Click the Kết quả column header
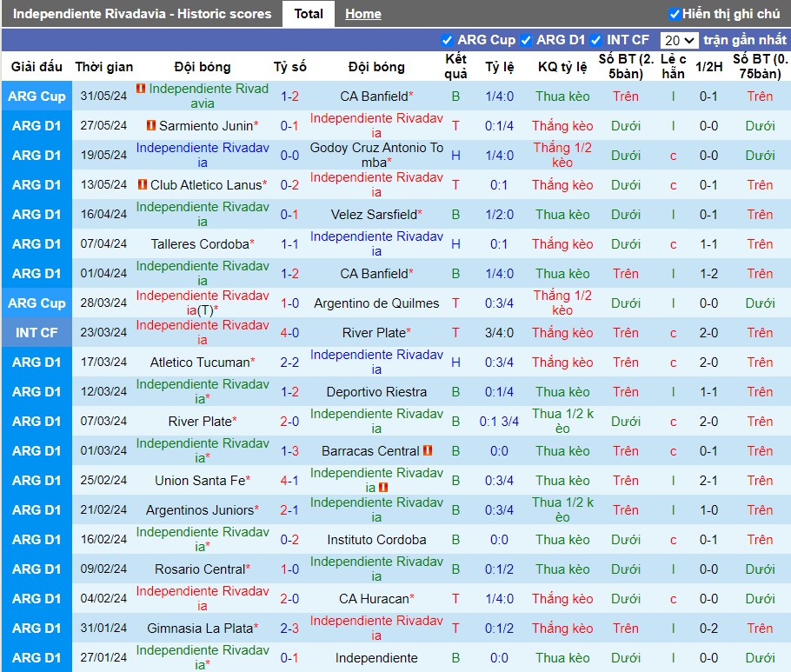This screenshot has height=672, width=791. coord(455,66)
